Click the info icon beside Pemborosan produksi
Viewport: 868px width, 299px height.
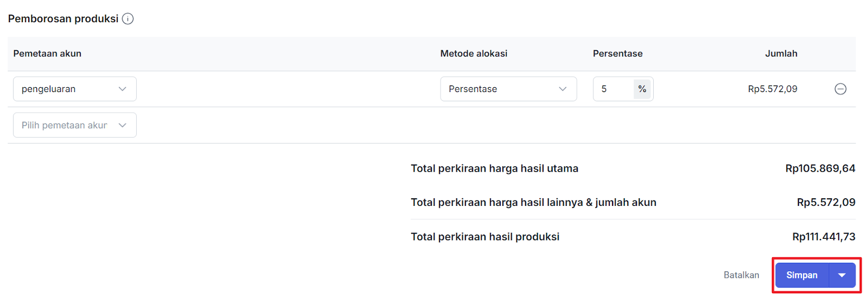point(128,19)
